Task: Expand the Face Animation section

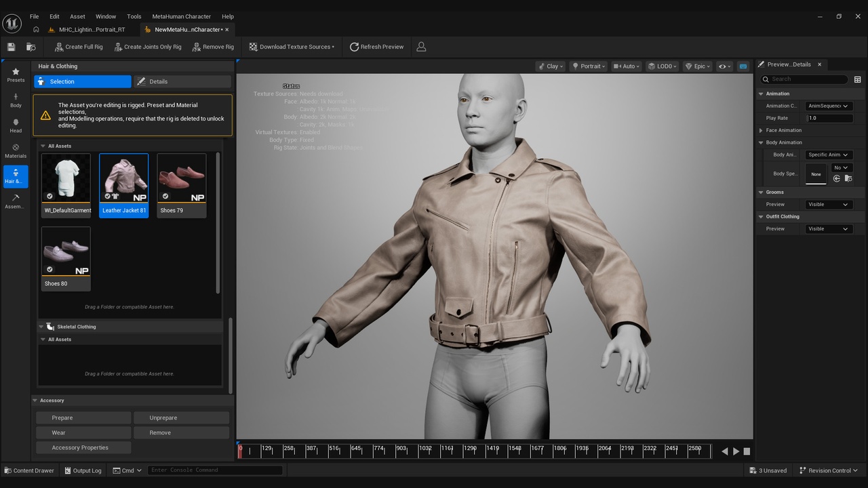Action: [x=761, y=130]
